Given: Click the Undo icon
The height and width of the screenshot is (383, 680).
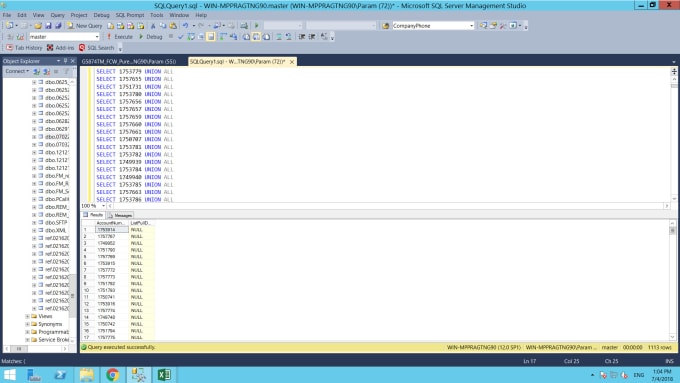Looking at the screenshot, I should tap(186, 26).
